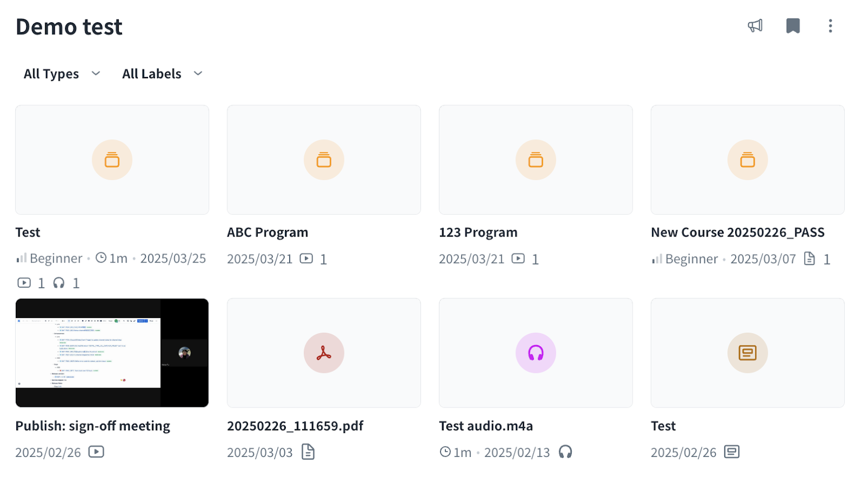Image resolution: width=868 pixels, height=490 pixels.
Task: Click the slide icon on bottom Test card
Action: point(748,353)
